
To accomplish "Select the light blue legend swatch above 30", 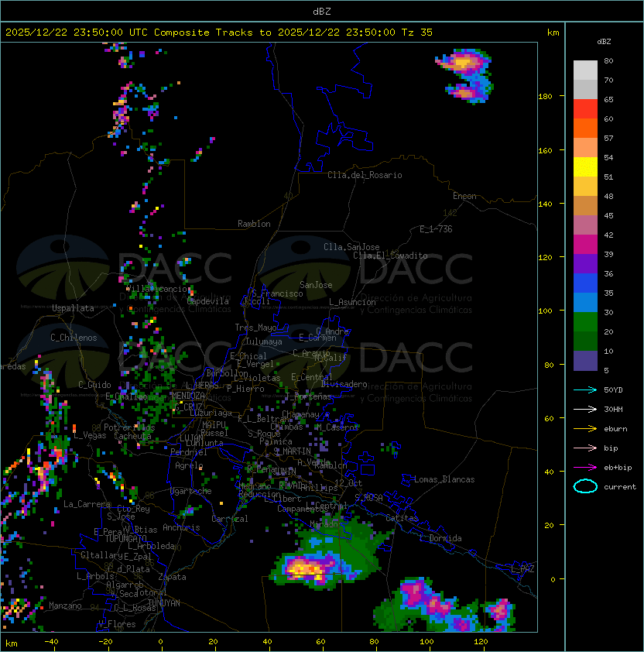I will pos(585,302).
